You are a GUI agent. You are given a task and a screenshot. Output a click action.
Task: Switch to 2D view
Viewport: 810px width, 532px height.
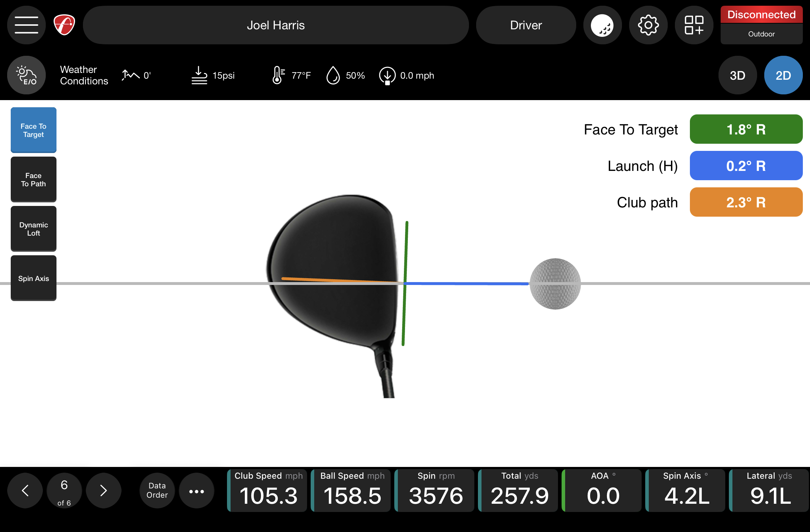point(783,75)
